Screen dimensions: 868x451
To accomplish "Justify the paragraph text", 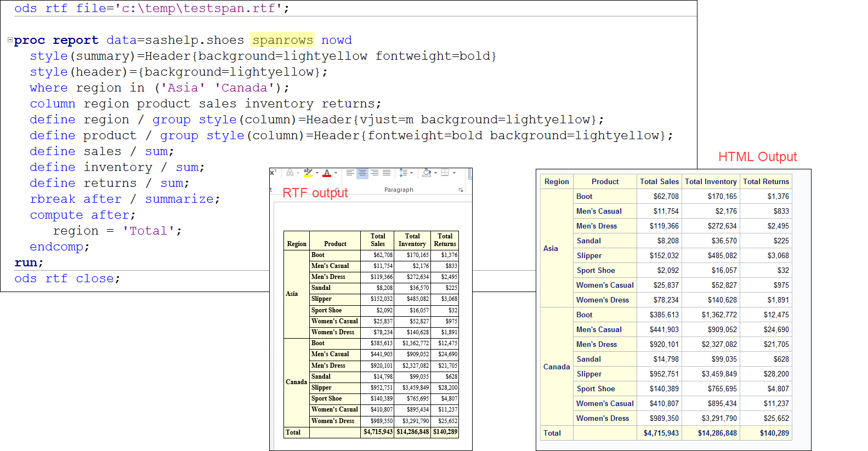I will (x=387, y=173).
